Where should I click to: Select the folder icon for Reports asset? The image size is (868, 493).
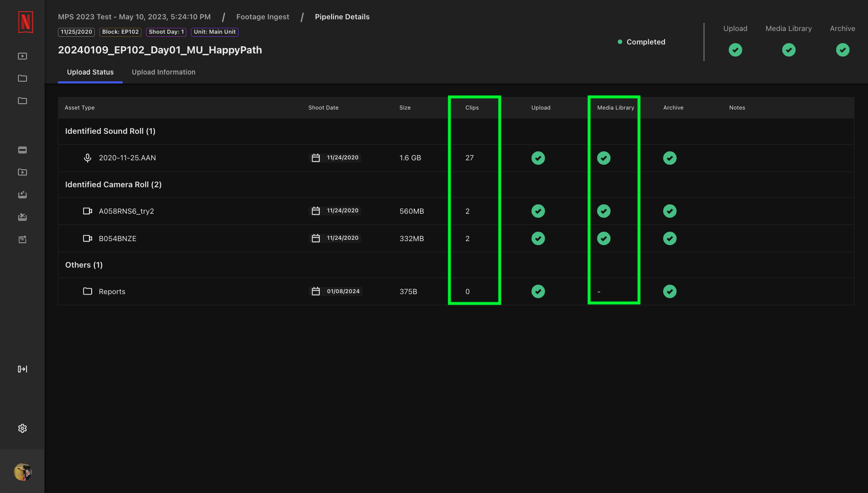[x=87, y=291]
